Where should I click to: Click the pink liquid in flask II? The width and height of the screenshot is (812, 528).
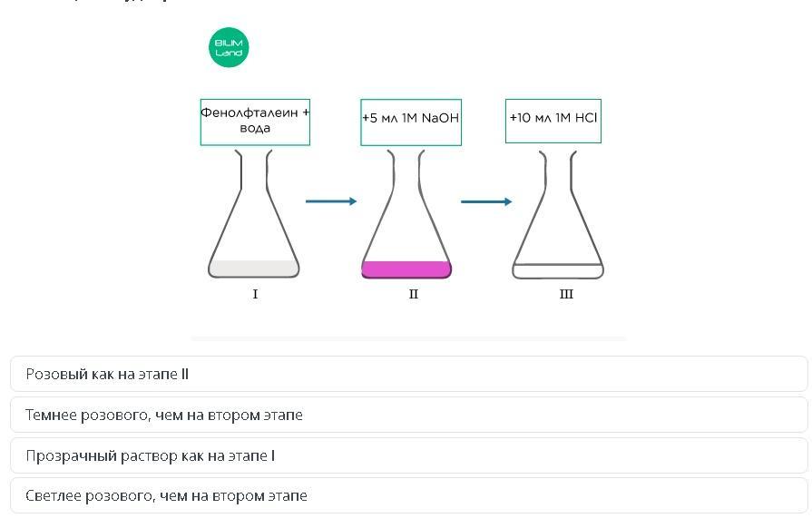(406, 269)
